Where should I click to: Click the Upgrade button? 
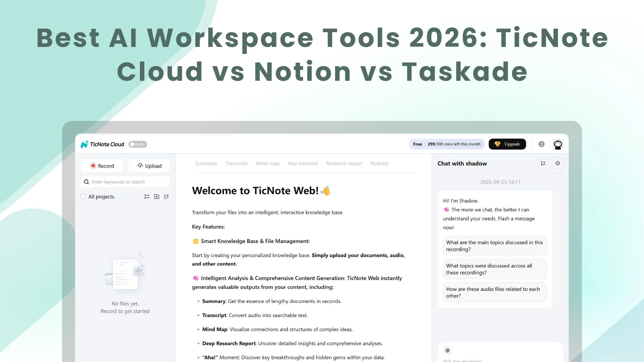point(507,144)
